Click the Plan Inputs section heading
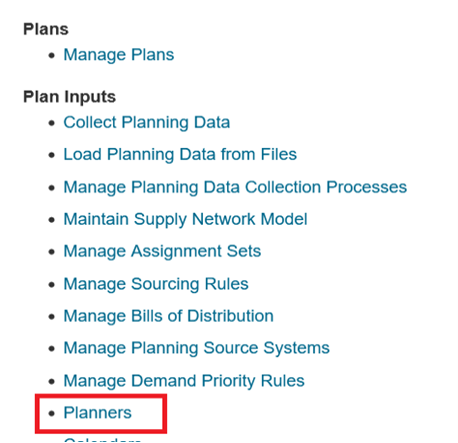Screen dimensions: 458x443 click(69, 97)
